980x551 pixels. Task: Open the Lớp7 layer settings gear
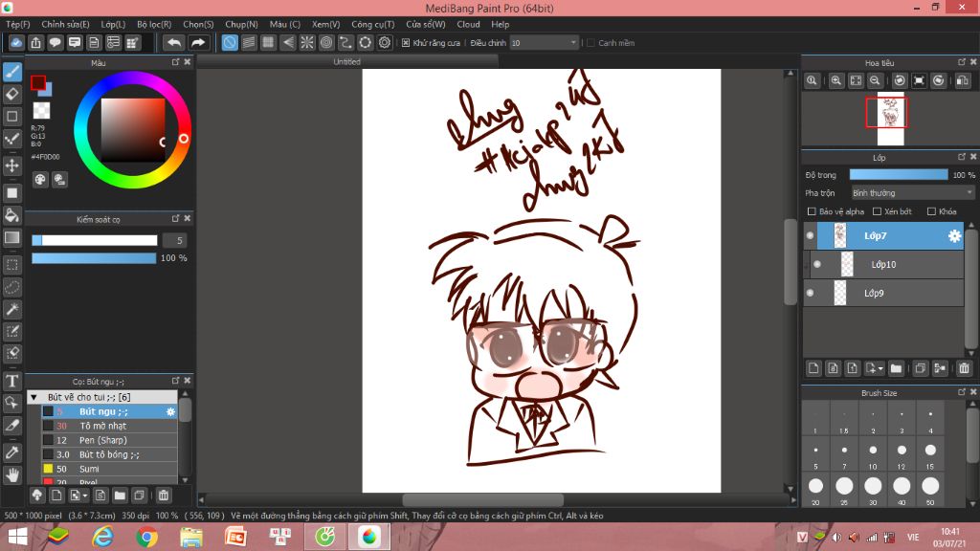coord(954,235)
